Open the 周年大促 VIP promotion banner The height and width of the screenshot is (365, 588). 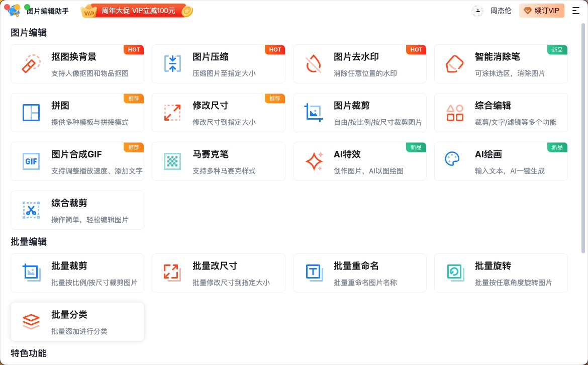[136, 11]
